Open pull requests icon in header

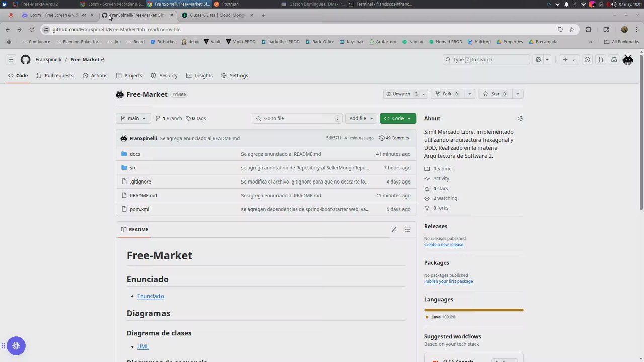point(600,59)
